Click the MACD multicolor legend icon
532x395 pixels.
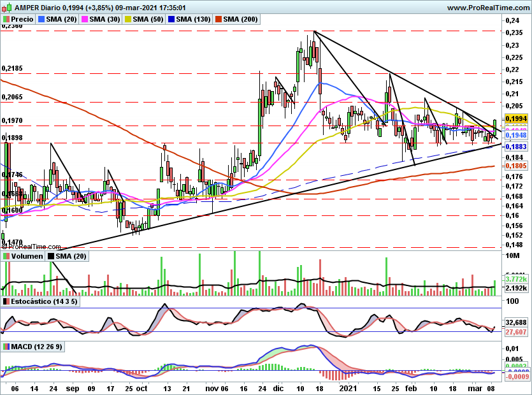click(6, 347)
